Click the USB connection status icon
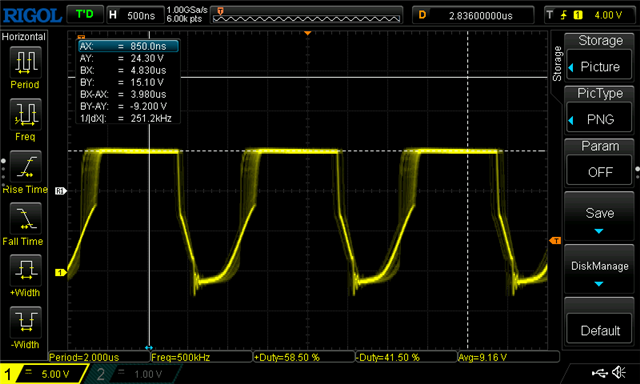Image resolution: width=640 pixels, height=384 pixels. point(599,372)
